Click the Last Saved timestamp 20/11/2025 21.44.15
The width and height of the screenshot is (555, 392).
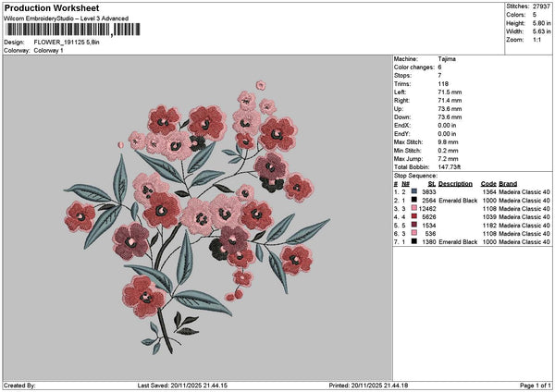click(x=199, y=386)
